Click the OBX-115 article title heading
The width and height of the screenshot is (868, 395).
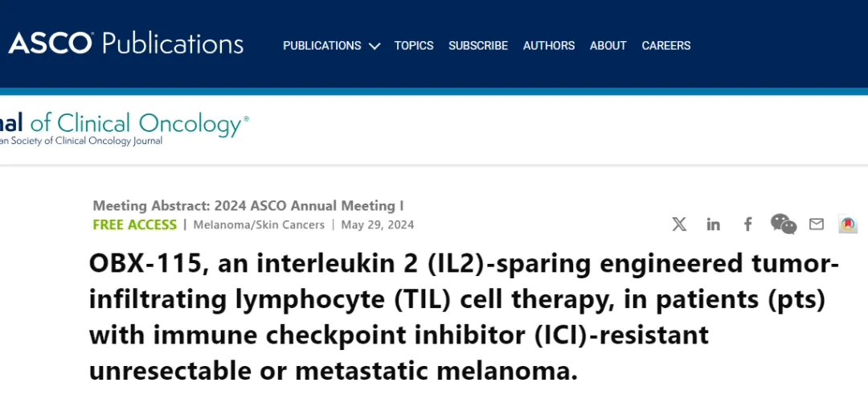point(464,318)
